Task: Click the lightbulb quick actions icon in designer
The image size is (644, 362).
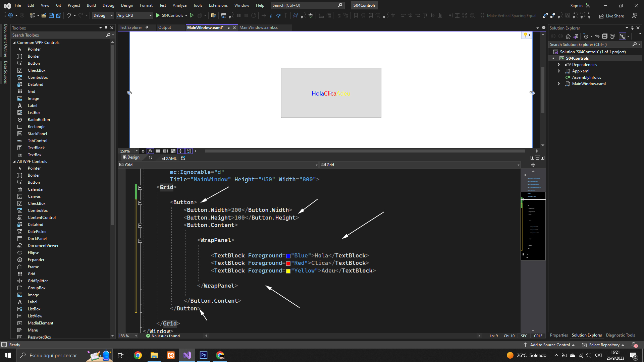Action: tap(525, 35)
